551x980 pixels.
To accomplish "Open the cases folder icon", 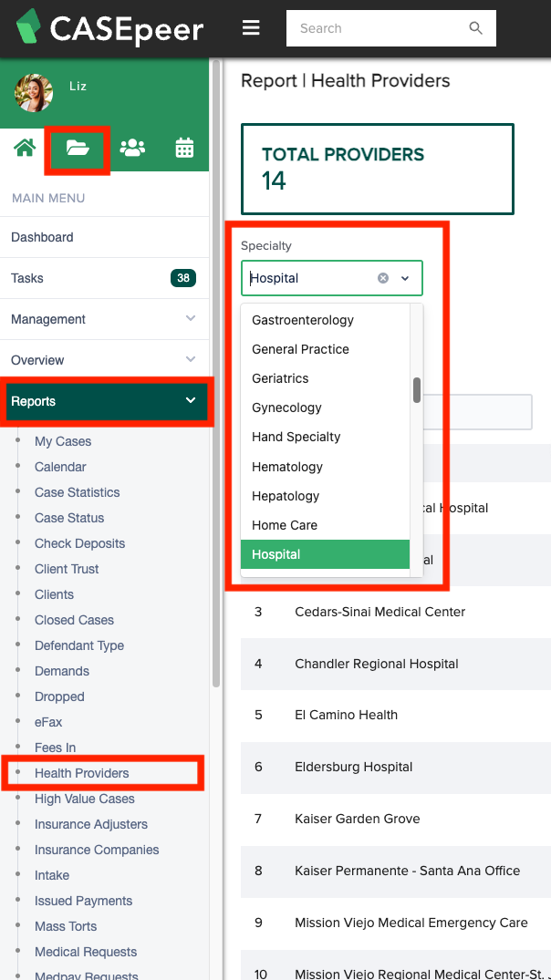I will click(x=78, y=148).
